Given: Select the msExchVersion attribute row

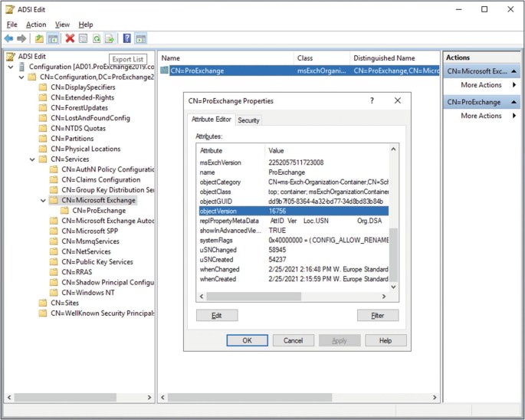Looking at the screenshot, I should pos(294,162).
